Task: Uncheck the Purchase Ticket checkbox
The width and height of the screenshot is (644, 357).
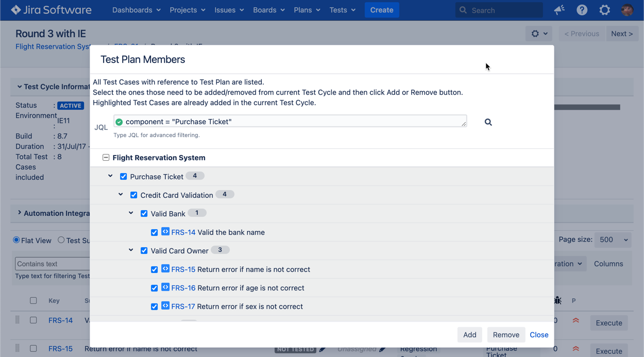Action: (x=124, y=177)
